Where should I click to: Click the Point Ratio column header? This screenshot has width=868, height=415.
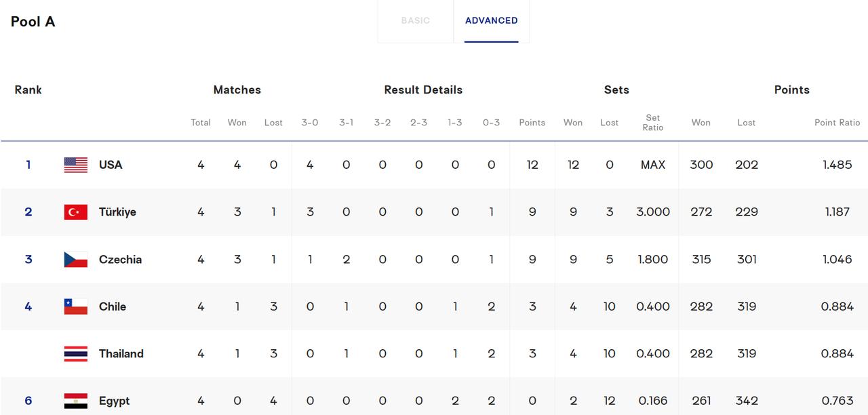click(x=837, y=123)
